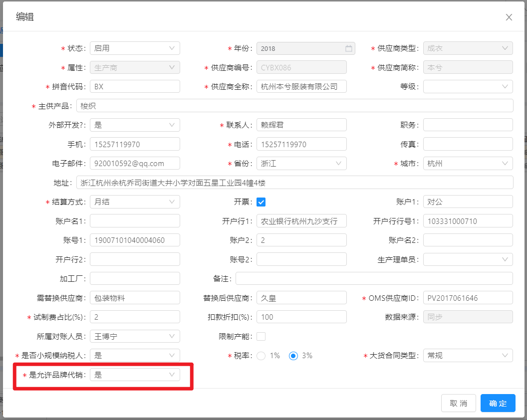Click into the 备注 text field
Image resolution: width=527 pixels, height=420 pixels.
374,278
